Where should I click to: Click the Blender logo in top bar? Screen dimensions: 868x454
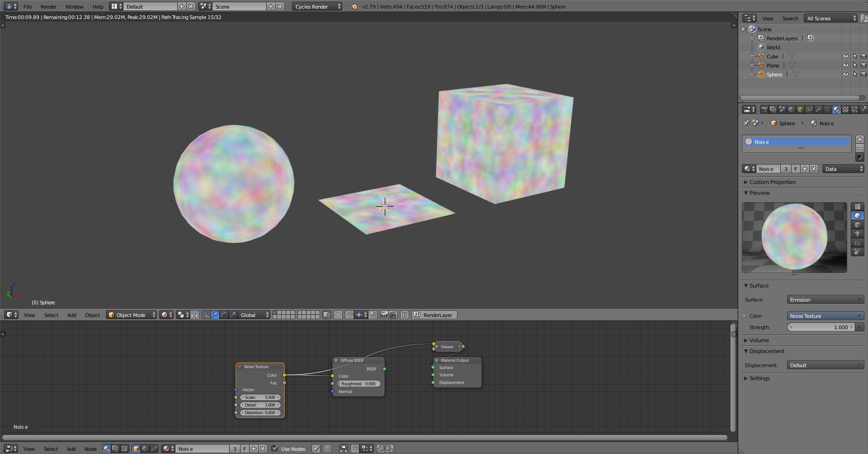pyautogui.click(x=354, y=6)
